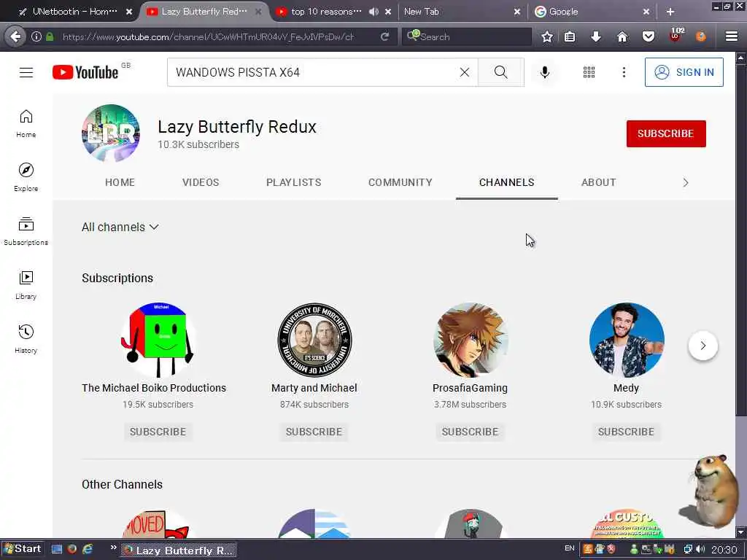
Task: Bookmark this page with star icon
Action: coord(547,36)
